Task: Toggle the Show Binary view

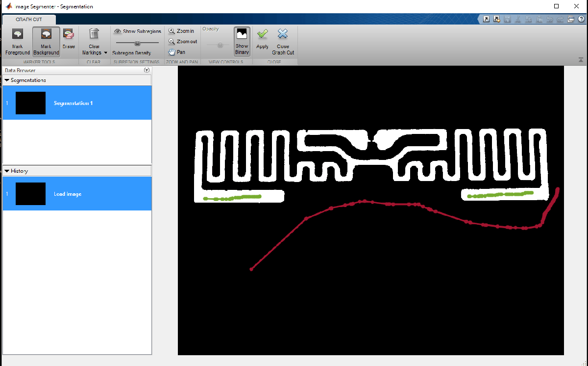Action: tap(242, 42)
